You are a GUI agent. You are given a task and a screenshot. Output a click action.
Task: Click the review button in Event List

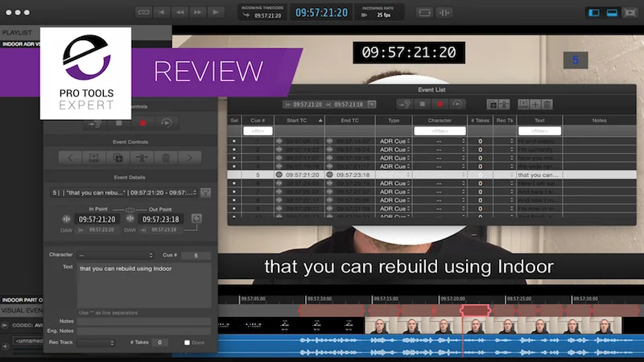457,105
